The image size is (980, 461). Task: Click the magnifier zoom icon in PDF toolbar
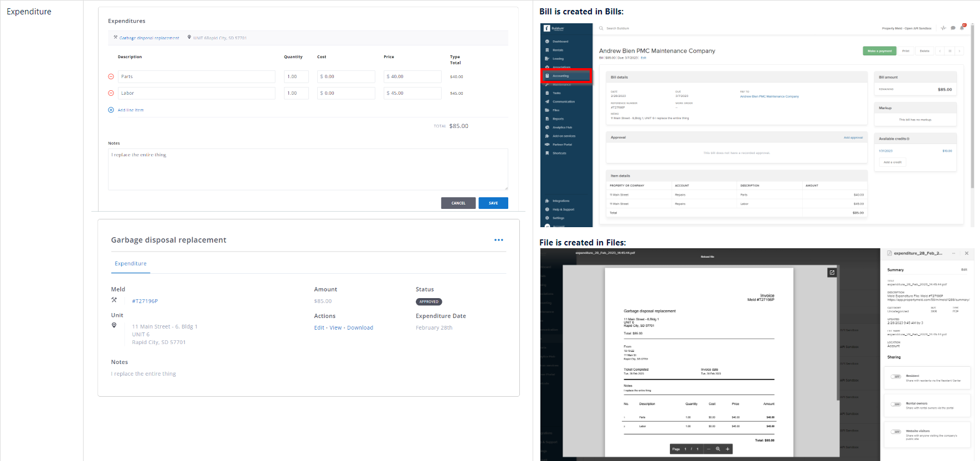pos(718,449)
